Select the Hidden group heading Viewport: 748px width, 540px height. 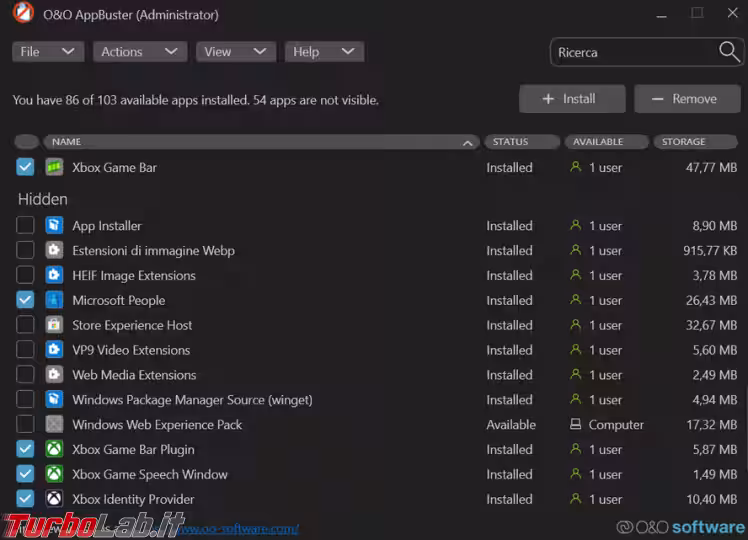click(x=42, y=199)
